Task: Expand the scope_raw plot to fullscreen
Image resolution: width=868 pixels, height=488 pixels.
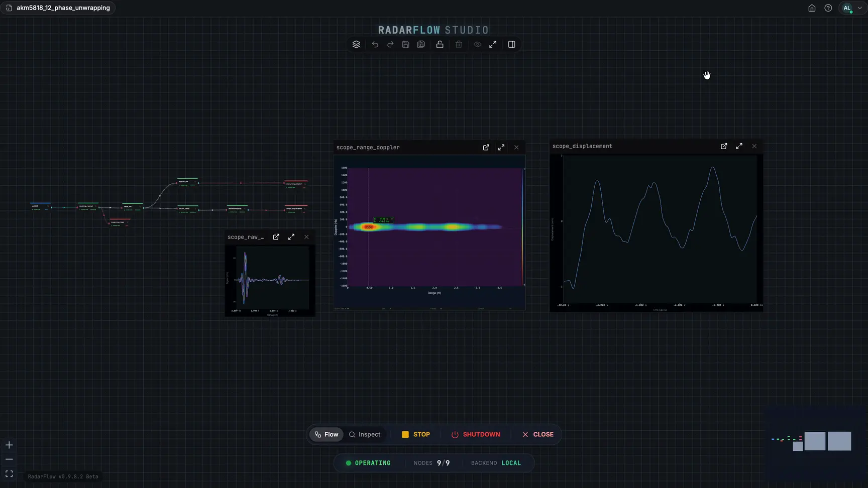Action: [x=291, y=237]
